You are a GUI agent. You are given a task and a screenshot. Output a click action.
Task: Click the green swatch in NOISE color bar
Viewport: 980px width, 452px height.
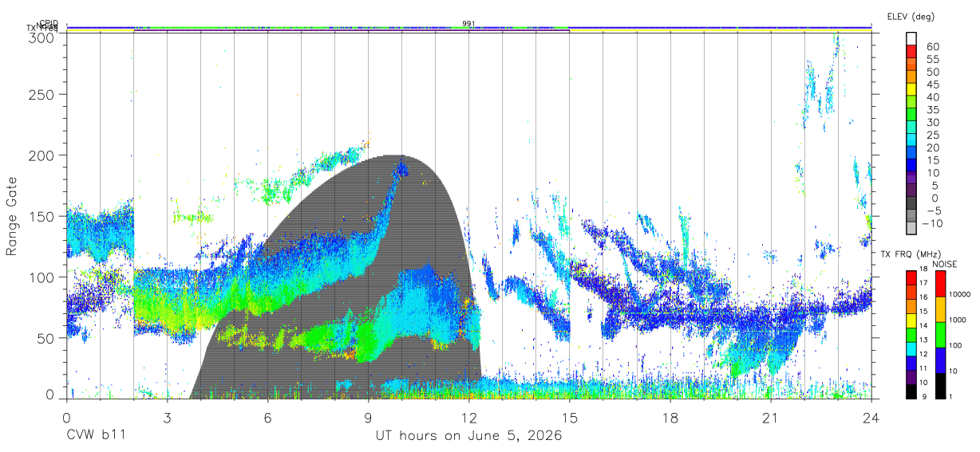(939, 335)
